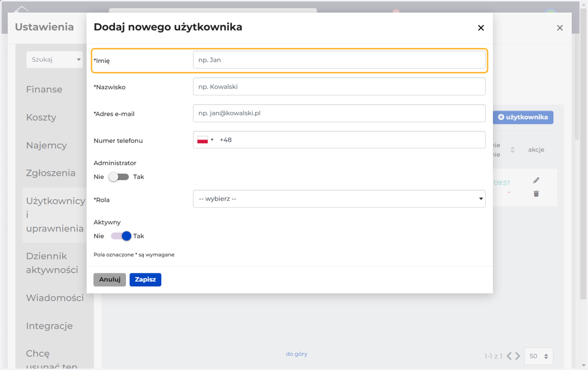
Task: Open the Finanse settings section
Action: tap(44, 89)
